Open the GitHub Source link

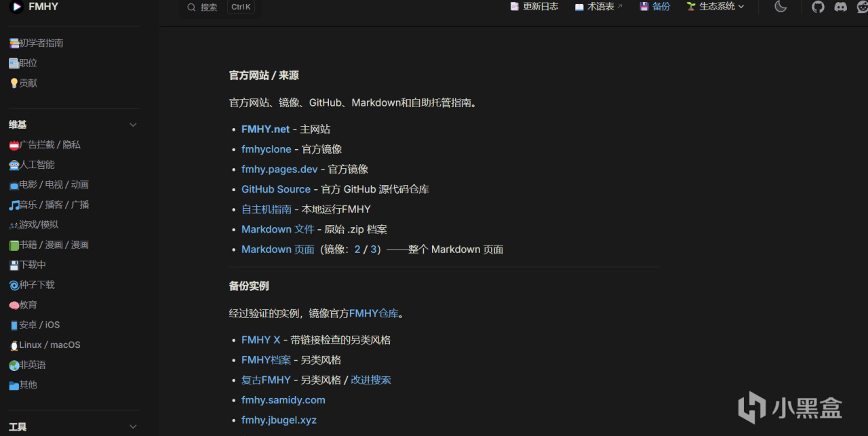pos(276,189)
